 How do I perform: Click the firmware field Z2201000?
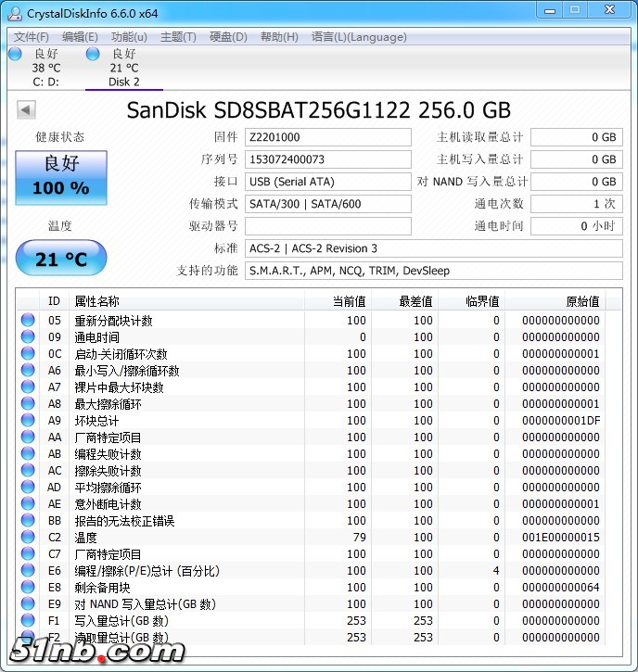[328, 137]
